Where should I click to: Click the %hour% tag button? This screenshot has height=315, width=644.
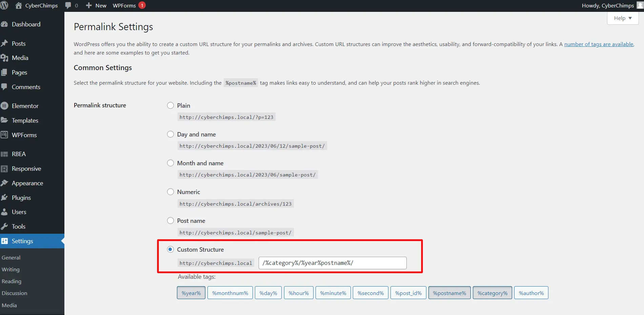(299, 293)
